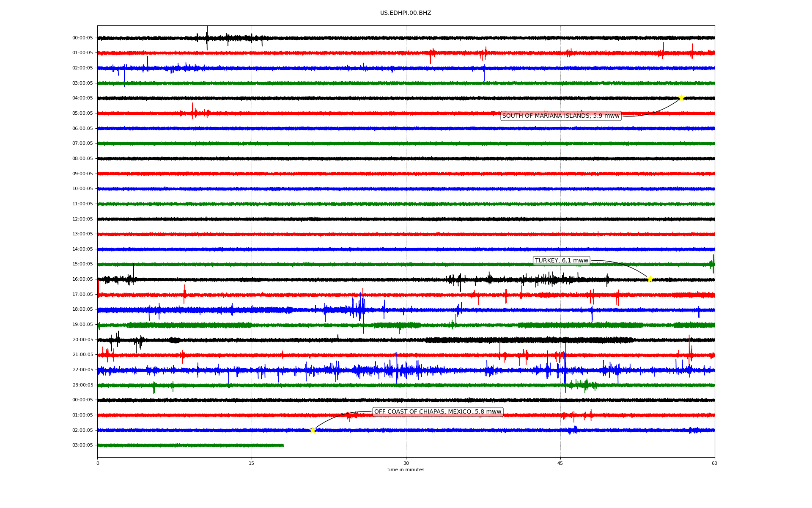Click the 19:00:05 trace time label

(x=82, y=325)
